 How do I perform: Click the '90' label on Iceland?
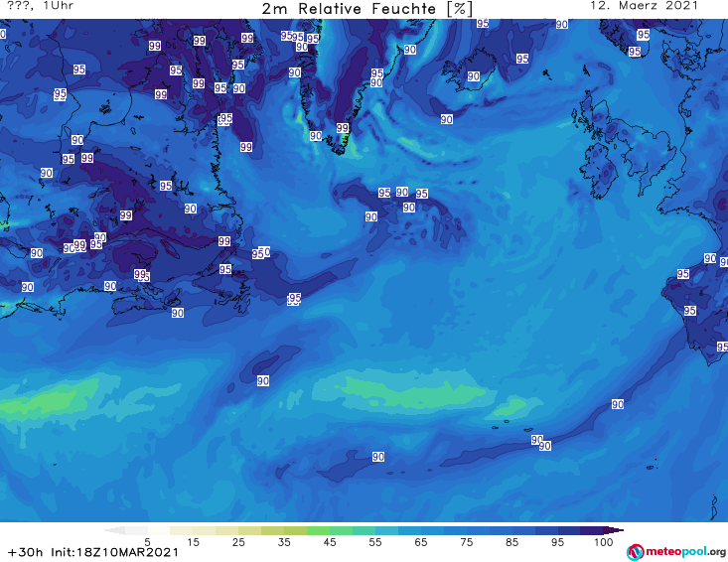(x=474, y=76)
